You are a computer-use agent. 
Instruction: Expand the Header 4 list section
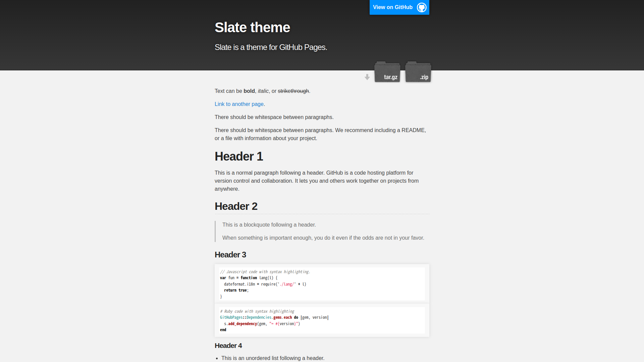point(228,345)
